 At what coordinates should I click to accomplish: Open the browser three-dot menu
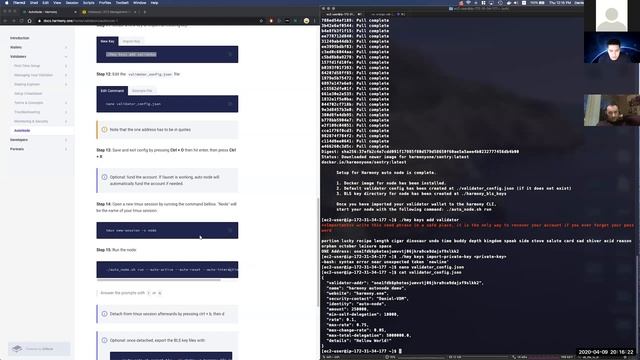pyautogui.click(x=314, y=20)
